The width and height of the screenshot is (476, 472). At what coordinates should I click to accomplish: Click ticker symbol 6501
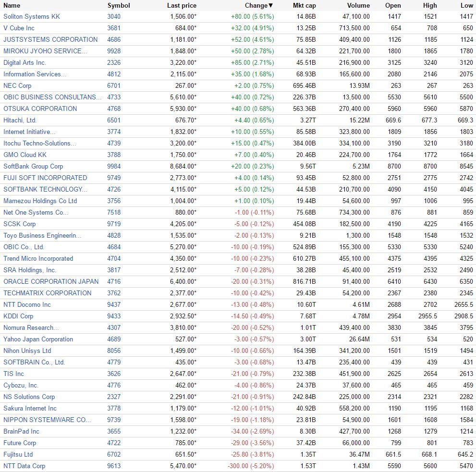pyautogui.click(x=114, y=120)
